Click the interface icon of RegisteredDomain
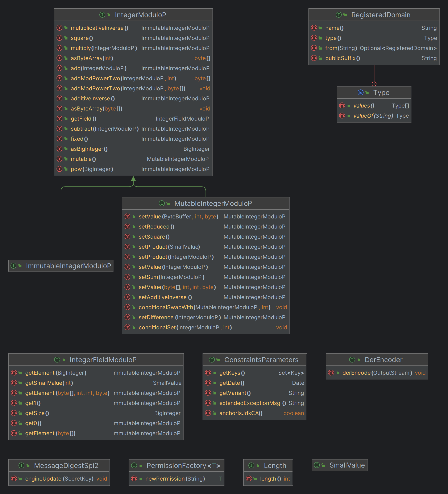The width and height of the screenshot is (448, 494). coord(339,15)
